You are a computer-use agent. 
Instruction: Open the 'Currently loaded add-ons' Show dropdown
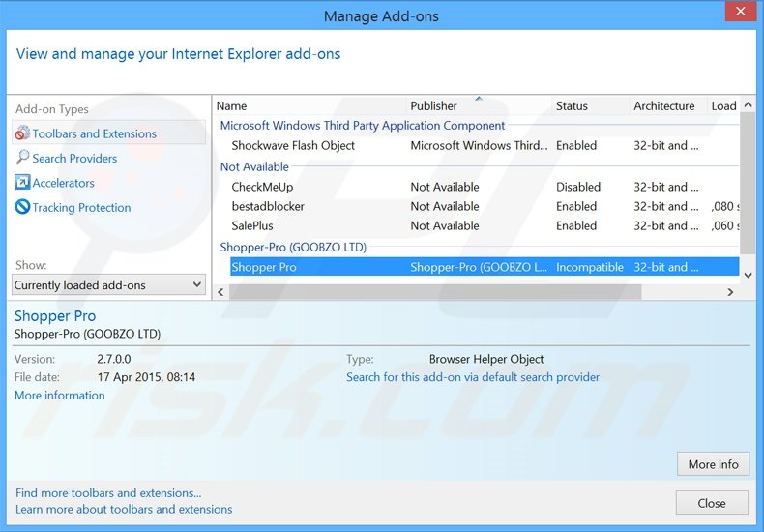click(x=108, y=285)
